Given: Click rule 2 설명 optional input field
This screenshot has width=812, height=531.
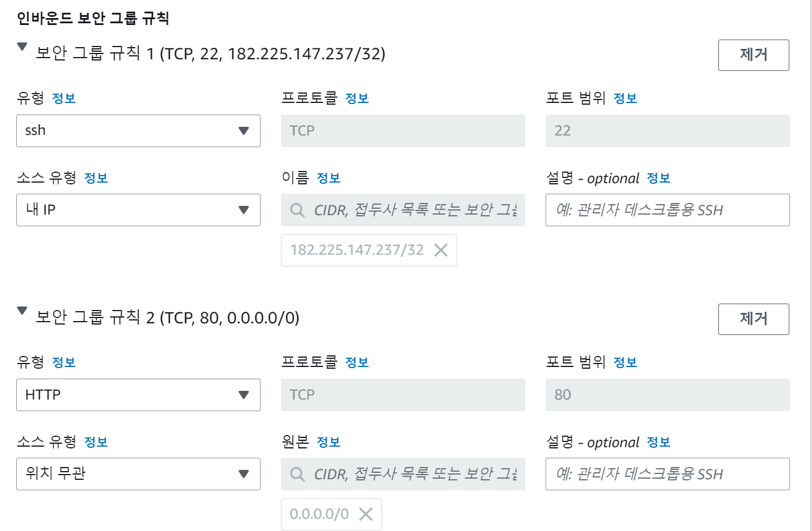Looking at the screenshot, I should 668,474.
